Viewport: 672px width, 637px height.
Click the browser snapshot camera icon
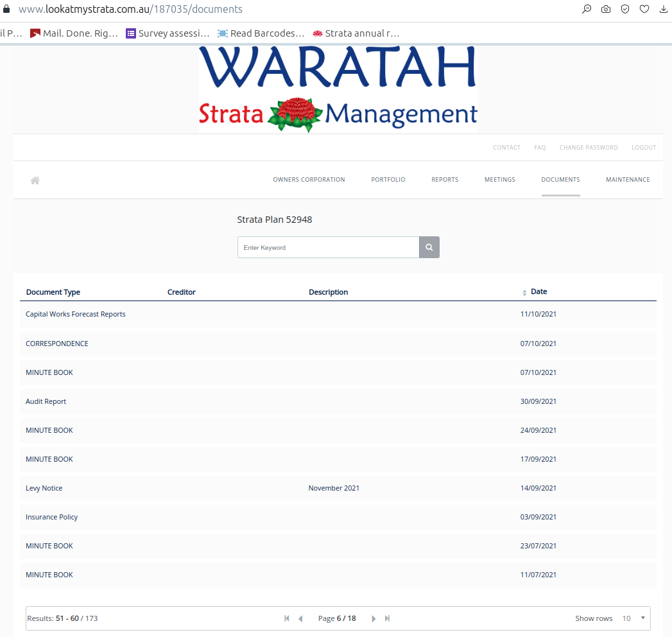click(606, 9)
